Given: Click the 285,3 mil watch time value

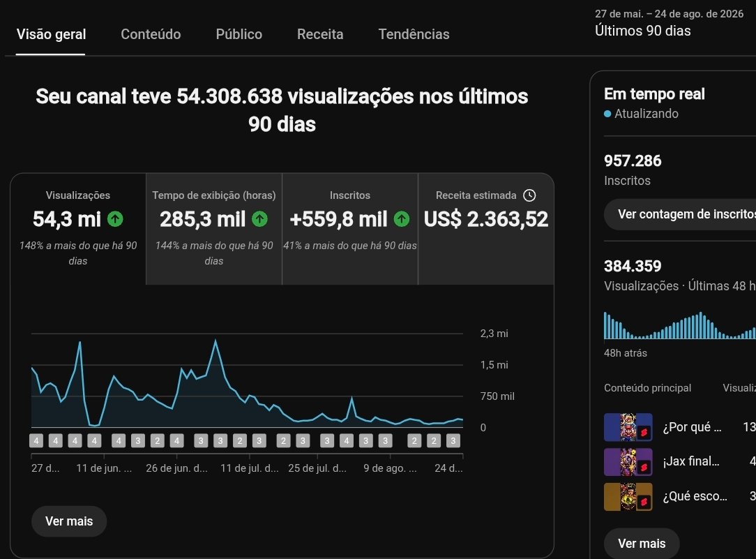Looking at the screenshot, I should 202,219.
